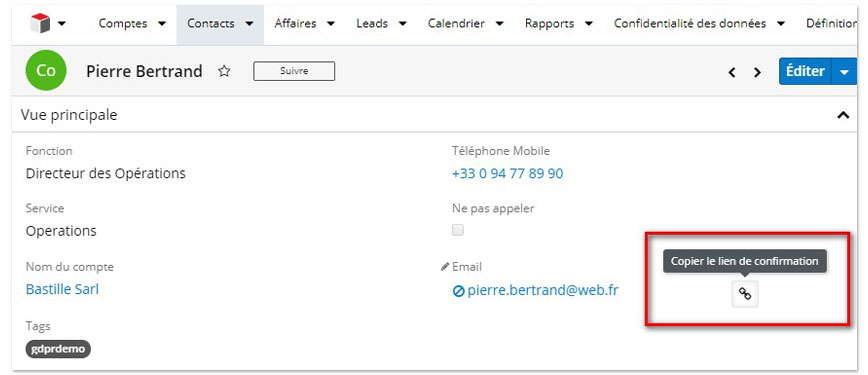Expand the Comptes dropdown arrow

(162, 24)
